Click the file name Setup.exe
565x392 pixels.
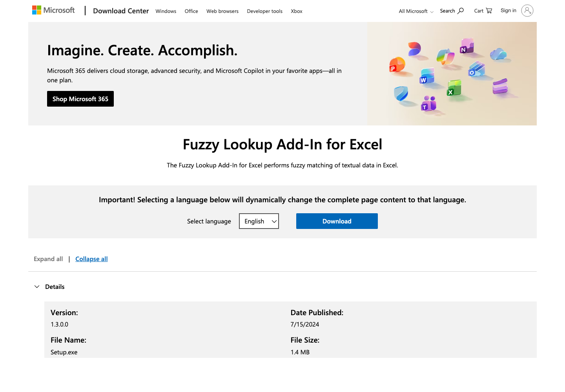[64, 352]
